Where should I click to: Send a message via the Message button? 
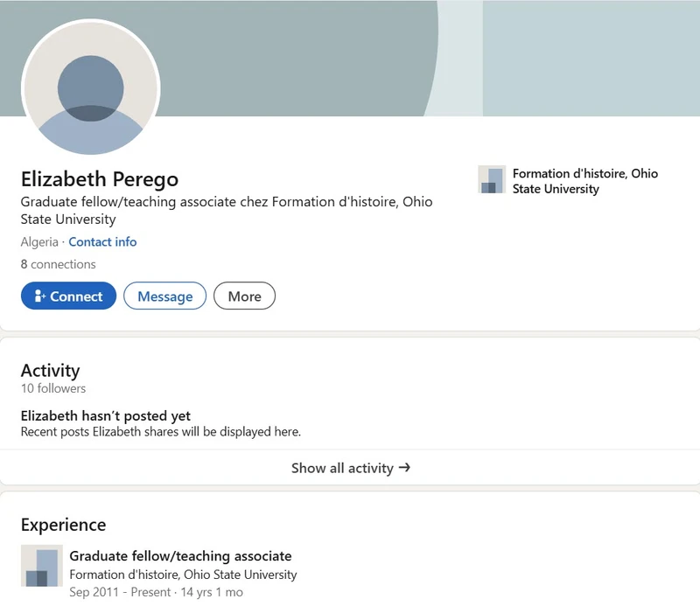(x=164, y=296)
